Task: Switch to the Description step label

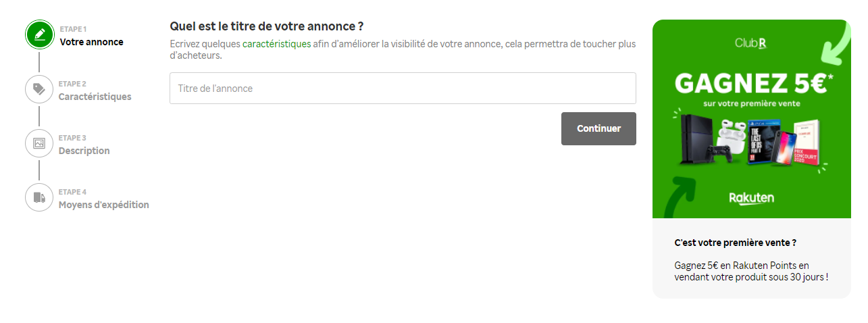Action: (84, 151)
